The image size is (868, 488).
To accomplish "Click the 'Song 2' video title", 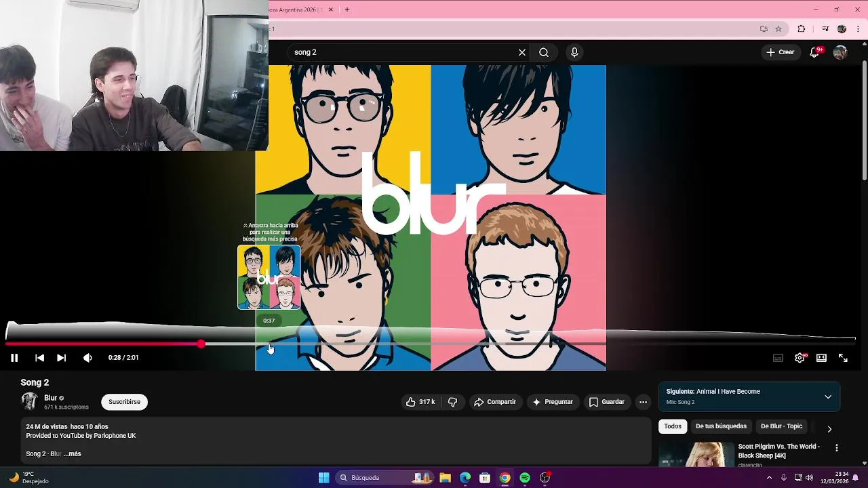I will (x=35, y=382).
